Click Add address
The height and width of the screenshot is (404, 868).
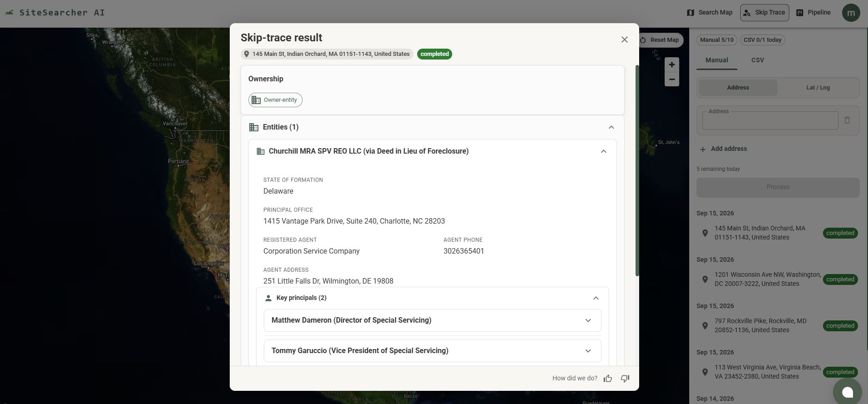pyautogui.click(x=723, y=149)
